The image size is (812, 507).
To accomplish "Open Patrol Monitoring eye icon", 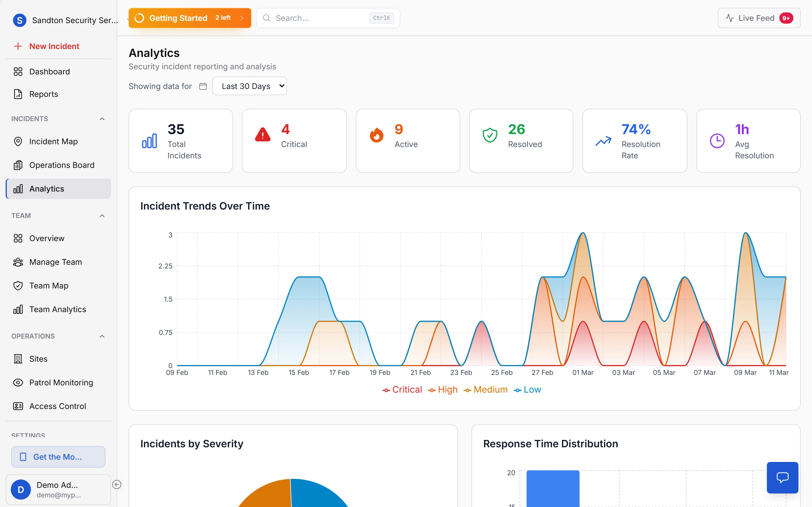I will 18,382.
